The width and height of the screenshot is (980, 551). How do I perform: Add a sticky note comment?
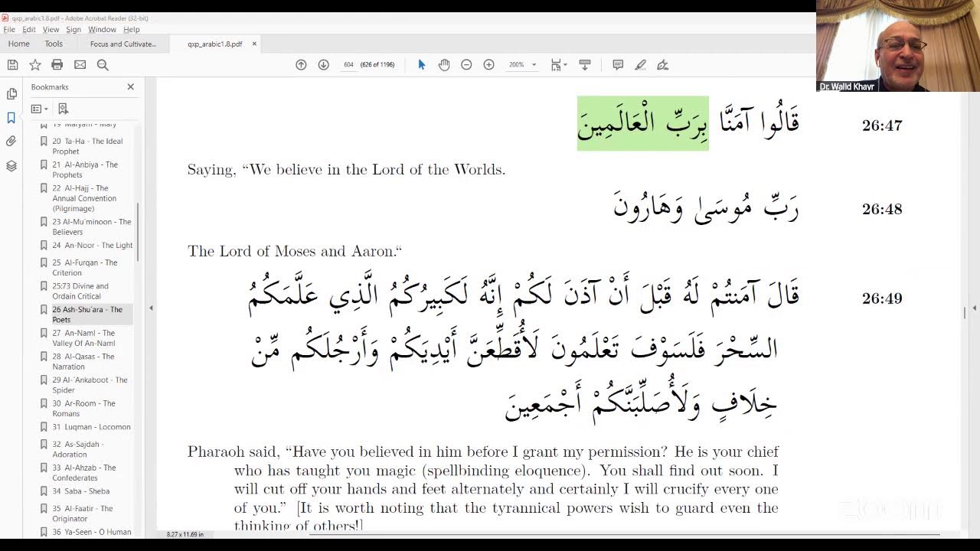tap(618, 65)
